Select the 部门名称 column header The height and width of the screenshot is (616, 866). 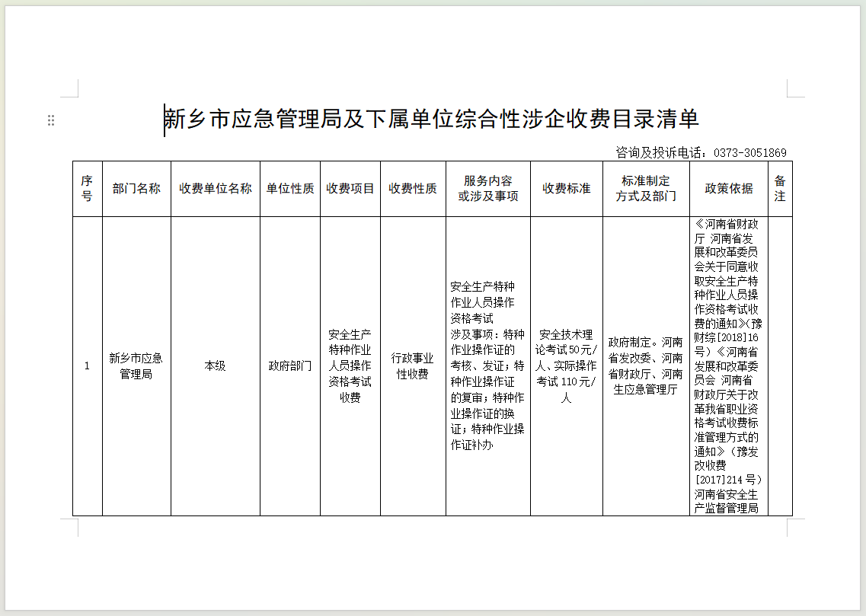click(136, 188)
